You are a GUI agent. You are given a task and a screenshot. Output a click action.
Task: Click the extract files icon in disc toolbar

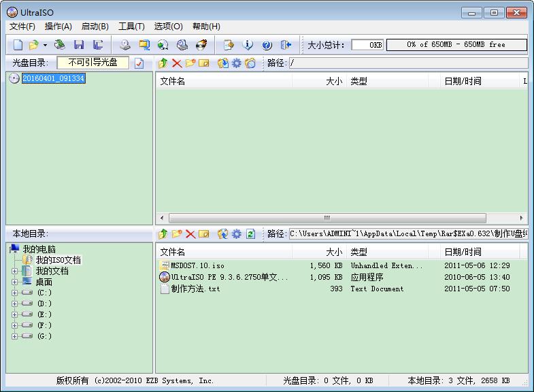[222, 63]
